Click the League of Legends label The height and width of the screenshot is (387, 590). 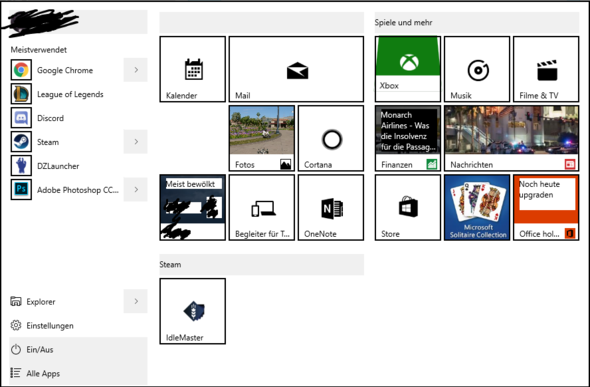click(x=70, y=94)
